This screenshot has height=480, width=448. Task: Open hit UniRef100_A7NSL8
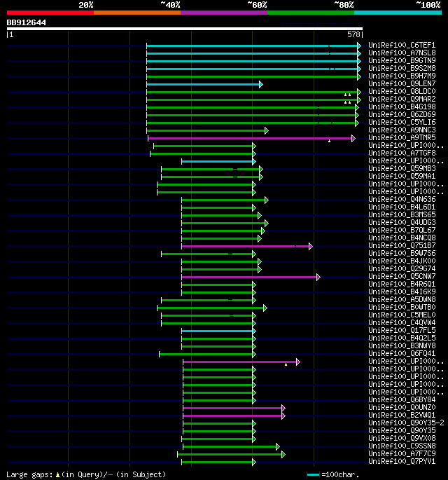(x=402, y=53)
